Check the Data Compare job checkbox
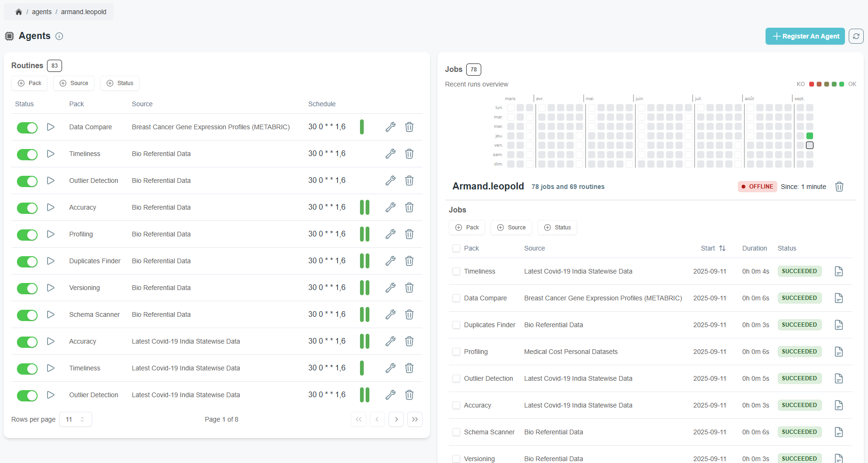The width and height of the screenshot is (868, 463). (x=456, y=298)
